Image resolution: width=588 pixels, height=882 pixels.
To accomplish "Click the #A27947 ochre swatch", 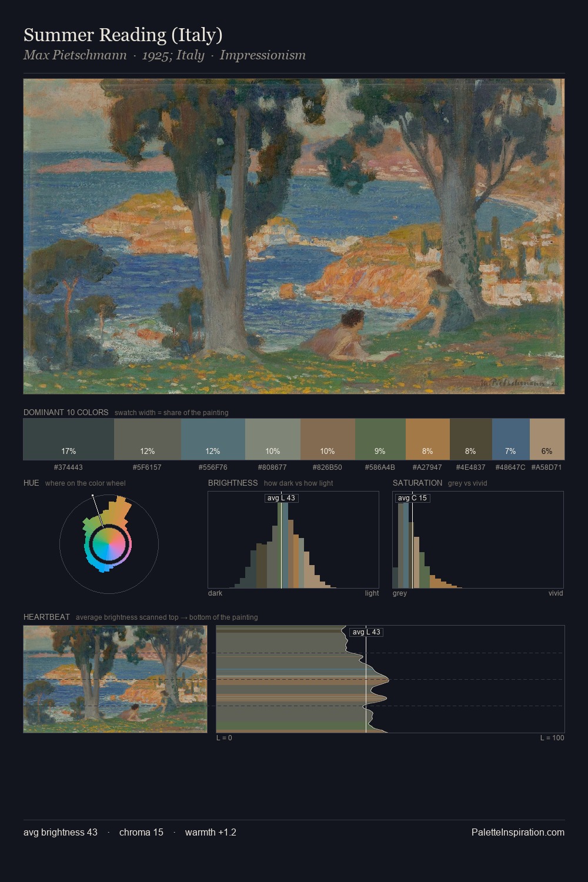I will point(427,439).
